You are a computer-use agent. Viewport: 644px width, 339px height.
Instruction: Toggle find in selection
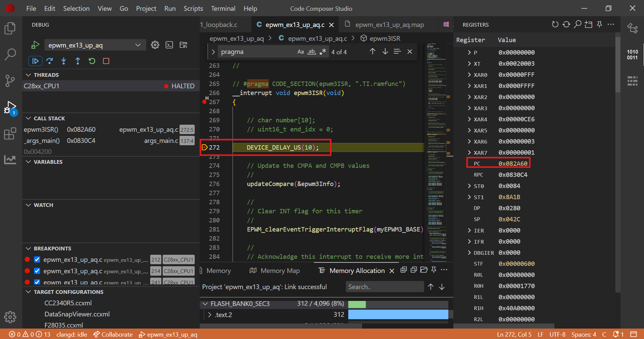click(x=397, y=52)
